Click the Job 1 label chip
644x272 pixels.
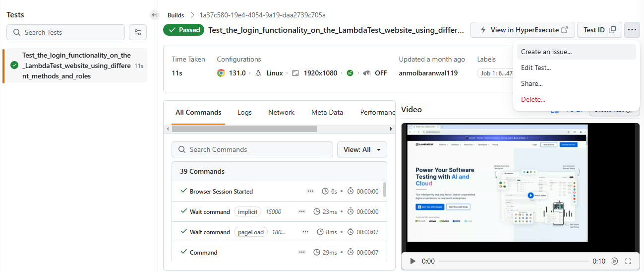[495, 73]
